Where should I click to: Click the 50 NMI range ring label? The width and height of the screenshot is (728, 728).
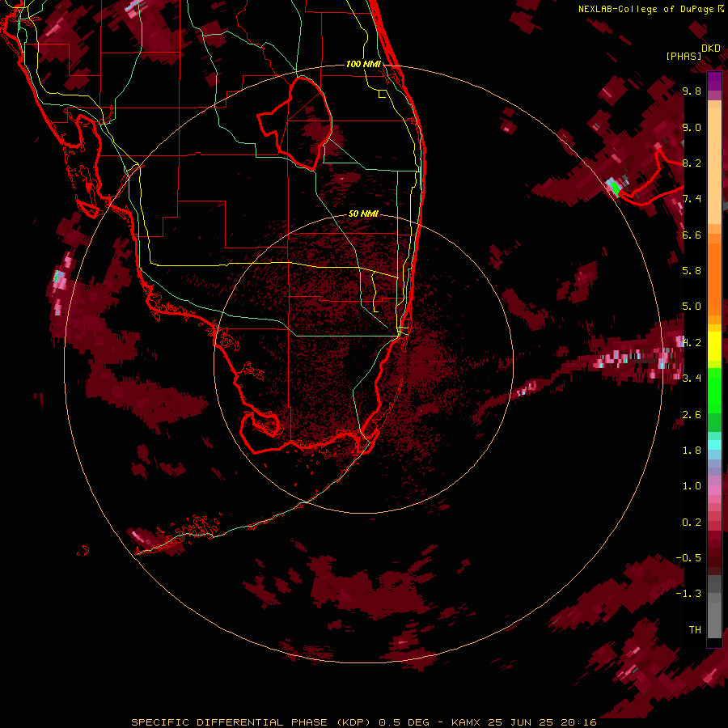(x=363, y=214)
